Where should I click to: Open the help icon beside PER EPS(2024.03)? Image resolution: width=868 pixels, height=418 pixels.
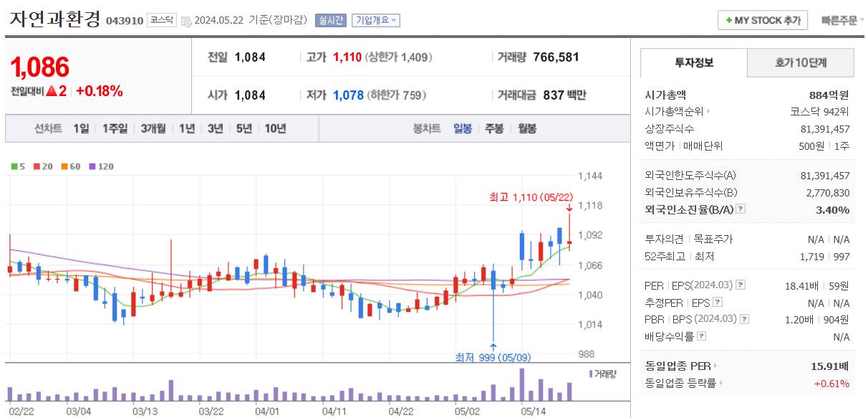pyautogui.click(x=740, y=285)
